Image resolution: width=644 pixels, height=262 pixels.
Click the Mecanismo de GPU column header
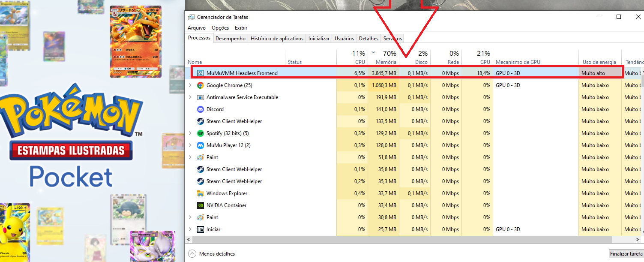coord(536,57)
